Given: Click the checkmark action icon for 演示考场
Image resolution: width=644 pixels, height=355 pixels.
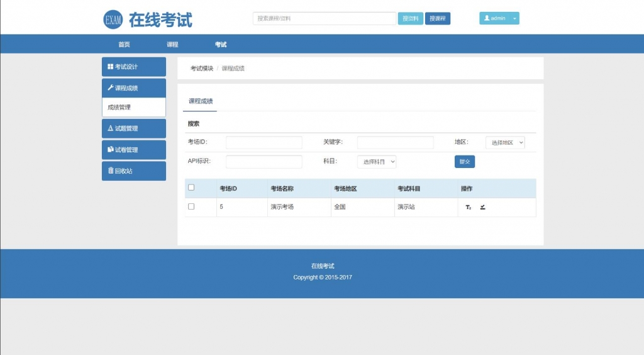Looking at the screenshot, I should click(482, 207).
